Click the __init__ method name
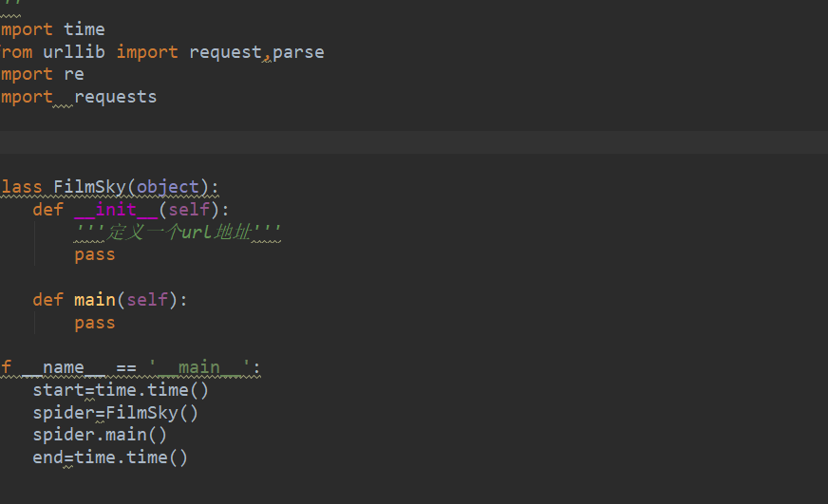This screenshot has height=504, width=828. 116,209
